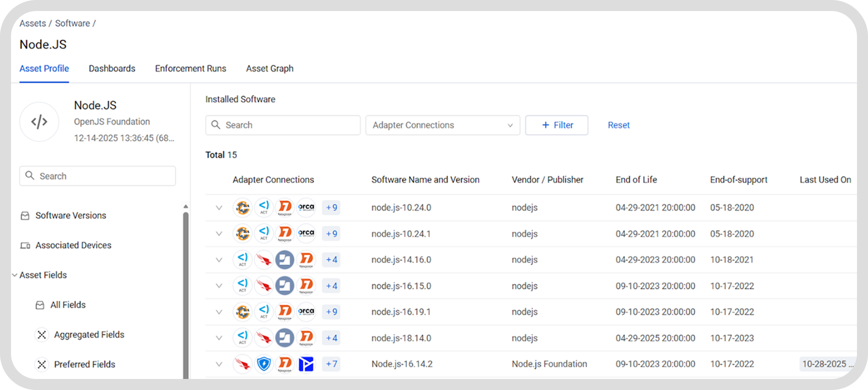Viewport: 868px width, 390px height.
Task: Click the +9 adapters badge for node.js-16.19.1
Action: 331,312
